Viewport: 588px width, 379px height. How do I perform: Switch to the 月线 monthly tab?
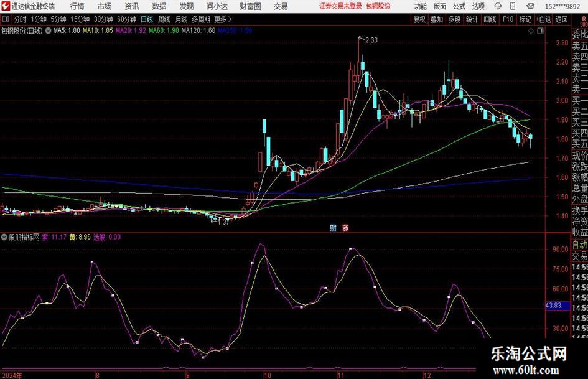click(x=181, y=19)
